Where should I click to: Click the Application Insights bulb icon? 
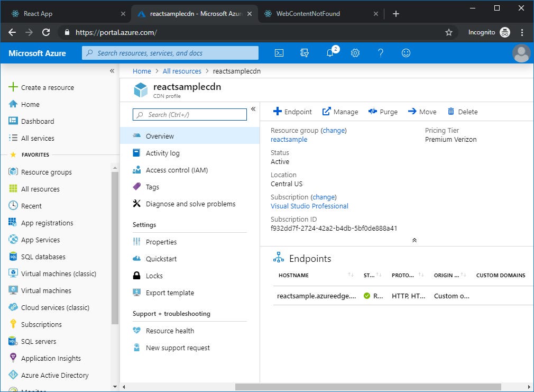click(x=13, y=357)
